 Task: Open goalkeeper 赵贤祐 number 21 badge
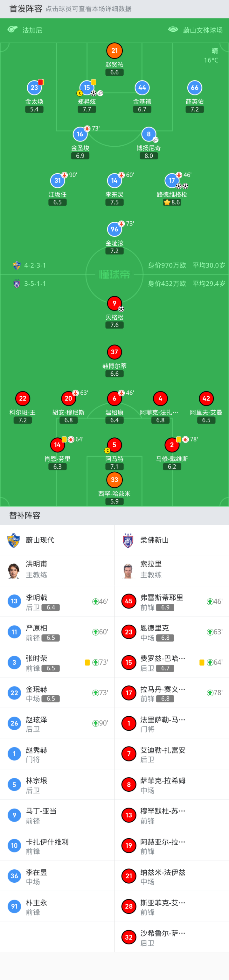(114, 51)
